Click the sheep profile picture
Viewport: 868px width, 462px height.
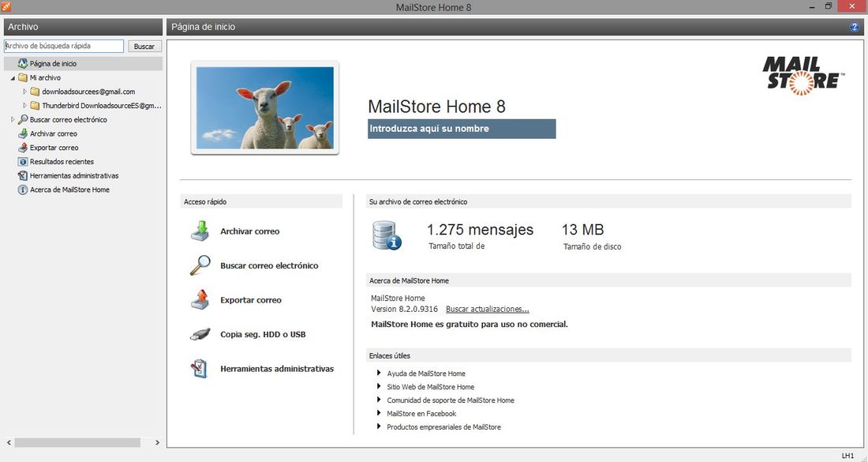[x=265, y=107]
